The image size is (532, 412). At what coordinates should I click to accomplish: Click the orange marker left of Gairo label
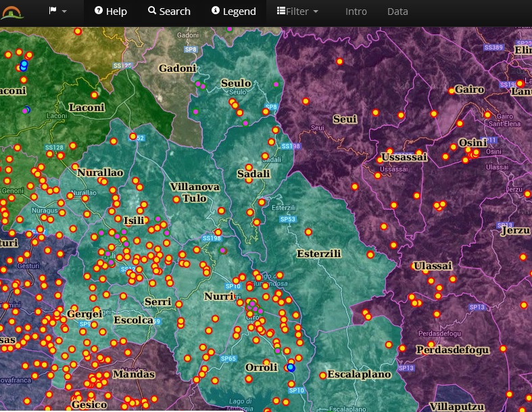tap(451, 90)
